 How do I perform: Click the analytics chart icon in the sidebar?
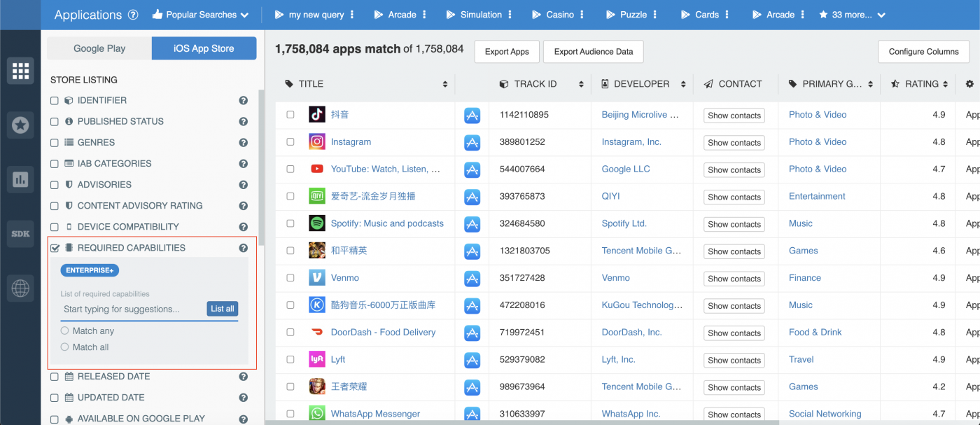click(20, 179)
